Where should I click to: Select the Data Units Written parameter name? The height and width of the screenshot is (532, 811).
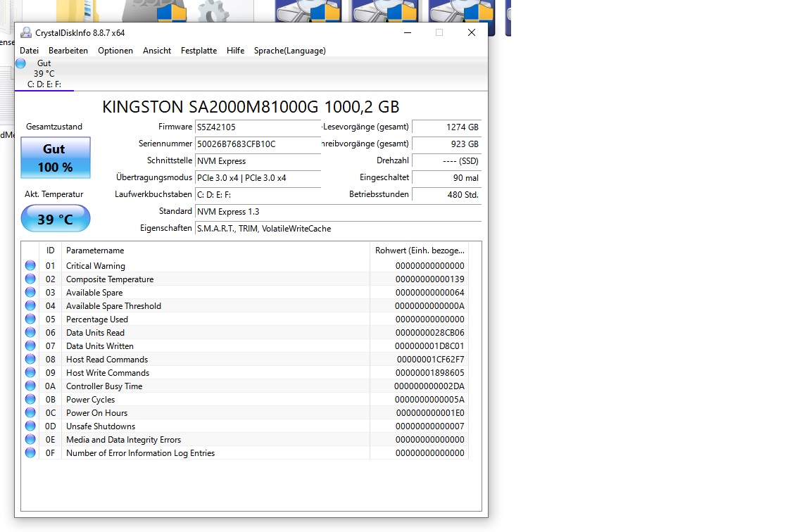click(x=100, y=346)
